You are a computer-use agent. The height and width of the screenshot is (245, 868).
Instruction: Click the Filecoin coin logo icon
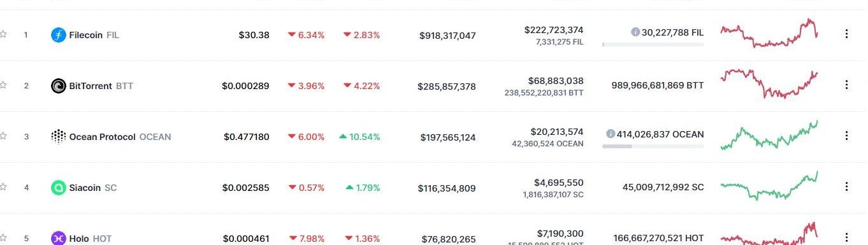(59, 35)
